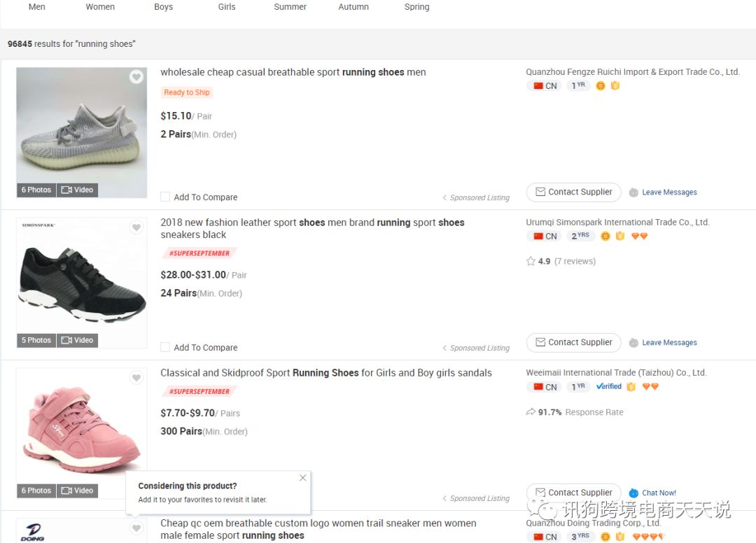Open 'Classical and Skidproof Sport Running Shoes' title

pos(325,373)
